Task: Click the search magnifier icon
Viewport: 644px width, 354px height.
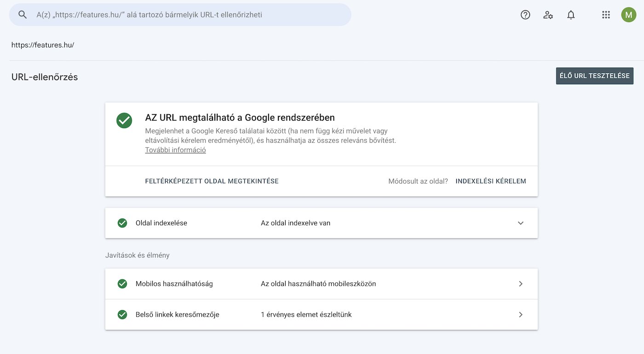Action: [x=23, y=15]
